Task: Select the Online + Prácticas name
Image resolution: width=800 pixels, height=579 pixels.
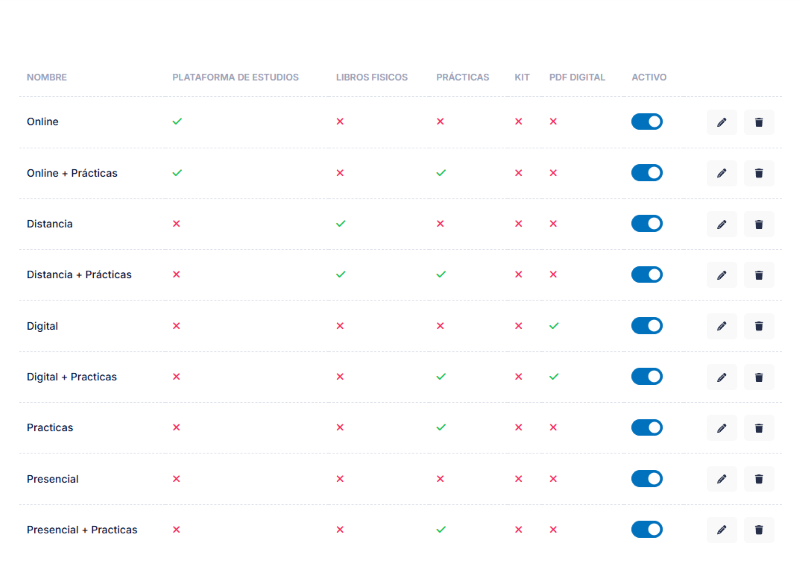Action: pos(72,173)
